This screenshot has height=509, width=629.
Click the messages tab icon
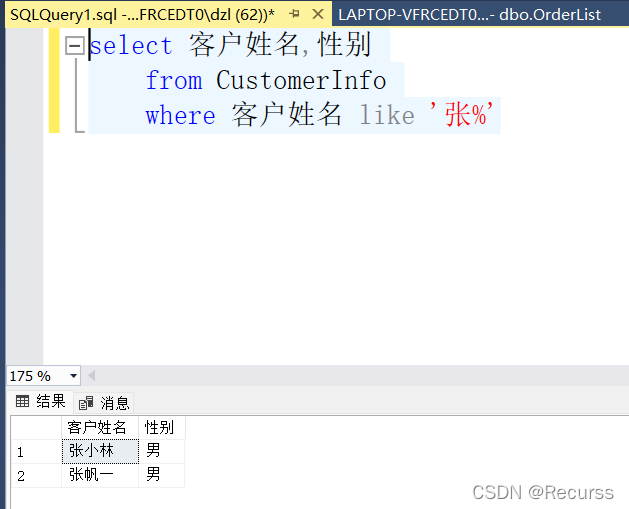(x=86, y=403)
